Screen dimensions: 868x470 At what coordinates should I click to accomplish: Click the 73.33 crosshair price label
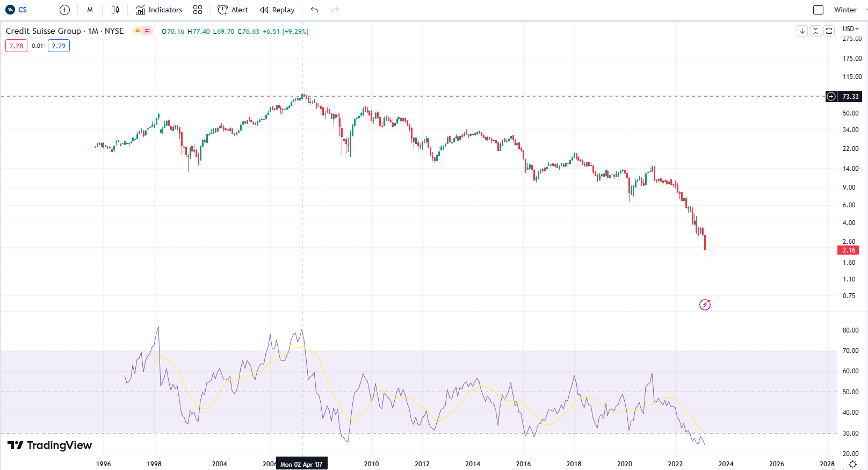[x=850, y=97]
